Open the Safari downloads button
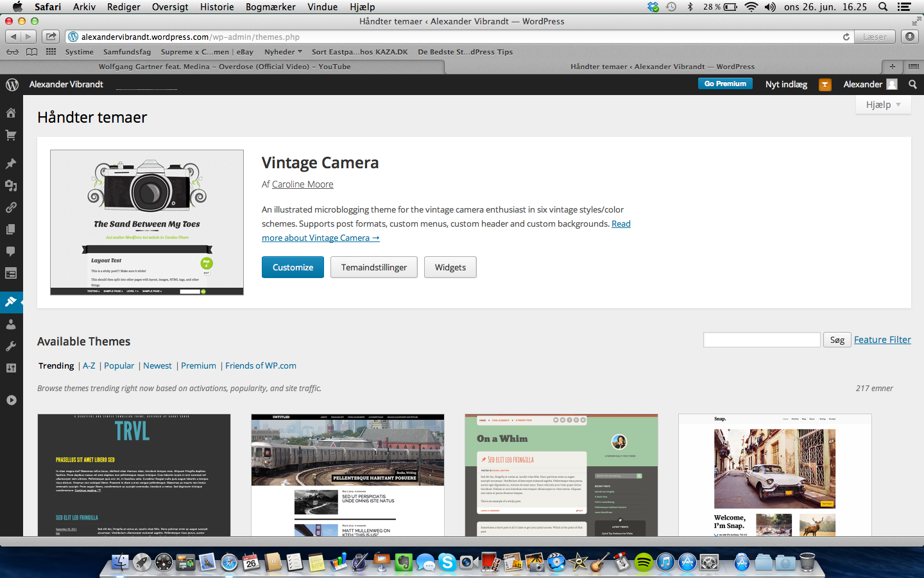 coord(910,37)
